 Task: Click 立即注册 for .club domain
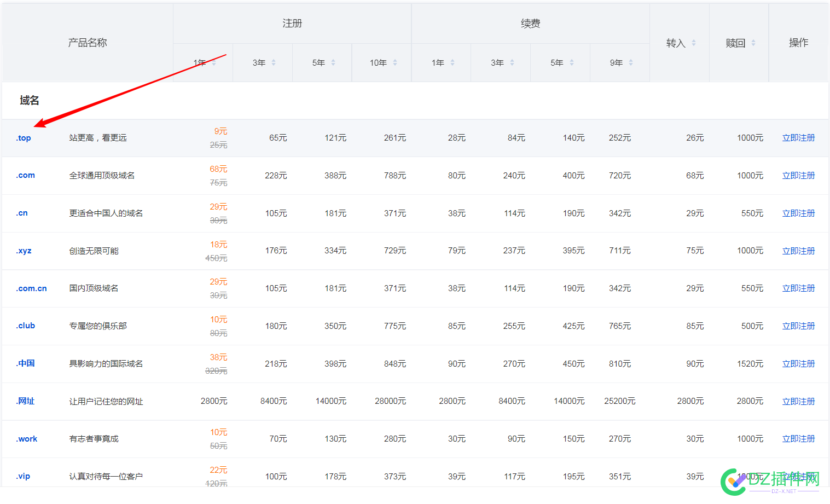point(798,326)
